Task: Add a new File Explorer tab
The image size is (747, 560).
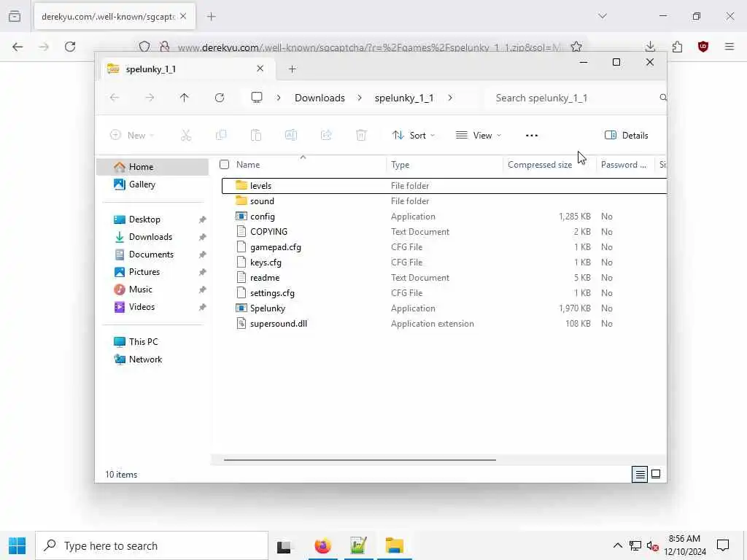Action: pyautogui.click(x=292, y=69)
